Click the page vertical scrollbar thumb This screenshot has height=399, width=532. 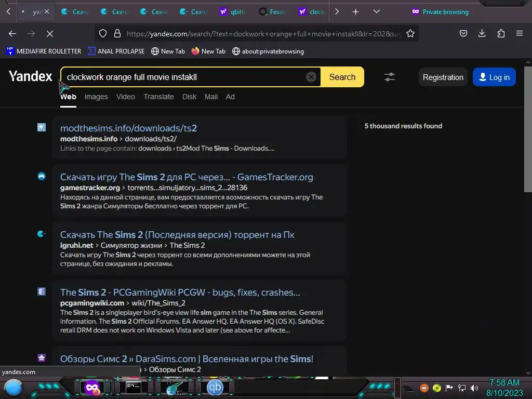coord(528,129)
